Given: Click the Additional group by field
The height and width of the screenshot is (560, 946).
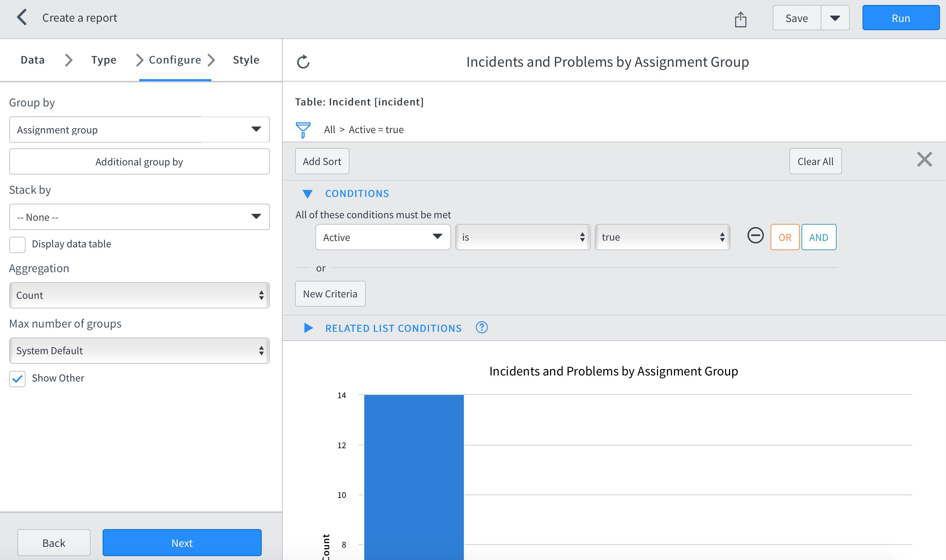Looking at the screenshot, I should point(139,161).
